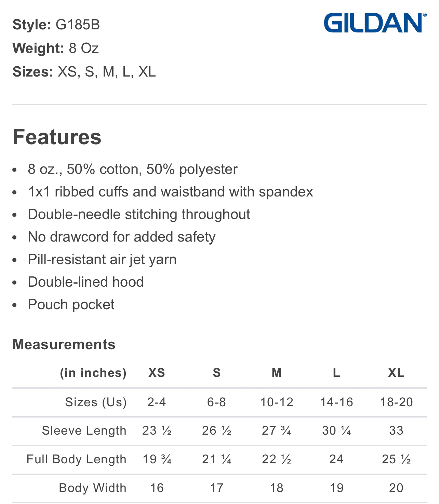Click the Body Width row label
Image resolution: width=439 pixels, height=504 pixels.
point(93,488)
